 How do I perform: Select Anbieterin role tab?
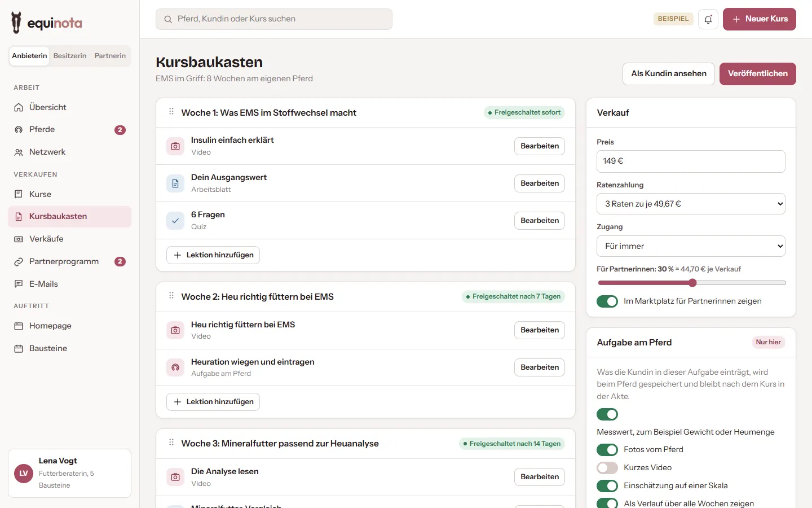(x=29, y=56)
